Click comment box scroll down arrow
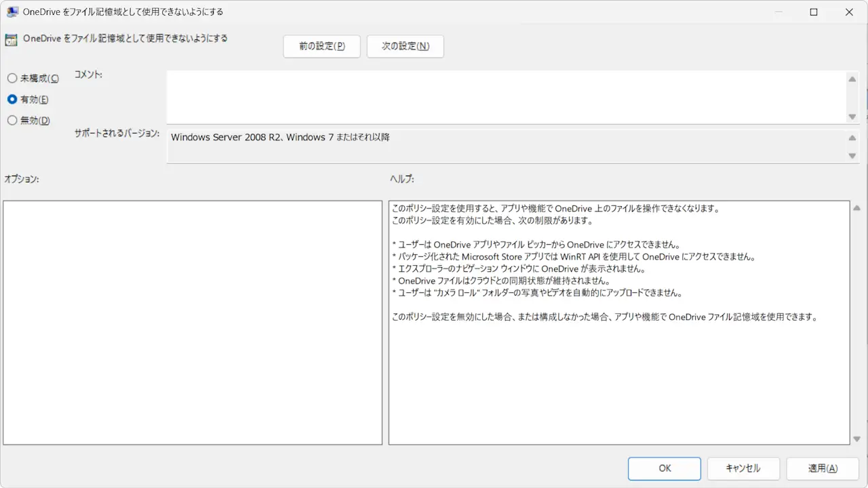The width and height of the screenshot is (868, 488). pos(852,117)
